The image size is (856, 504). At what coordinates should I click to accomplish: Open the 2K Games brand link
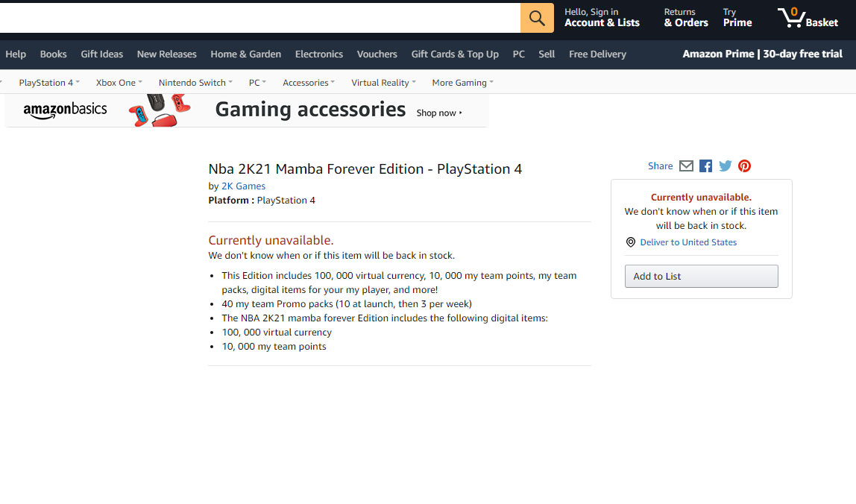243,186
